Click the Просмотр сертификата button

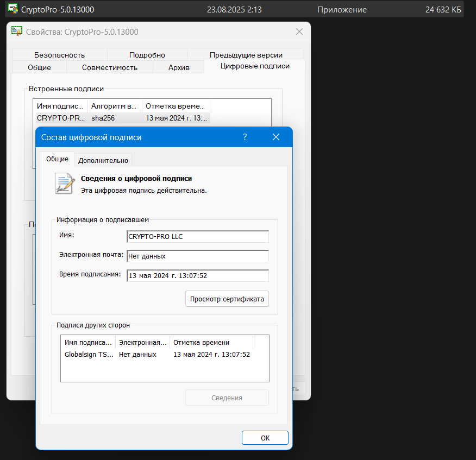coord(227,299)
